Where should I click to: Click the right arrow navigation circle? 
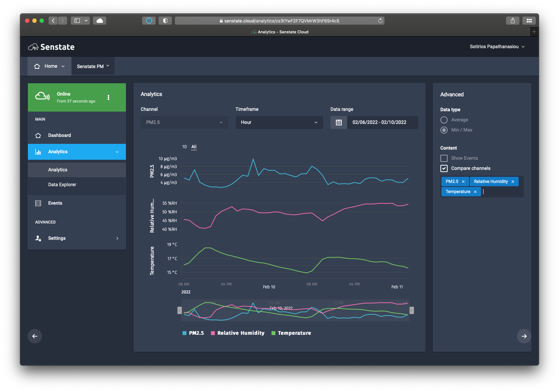pos(524,336)
